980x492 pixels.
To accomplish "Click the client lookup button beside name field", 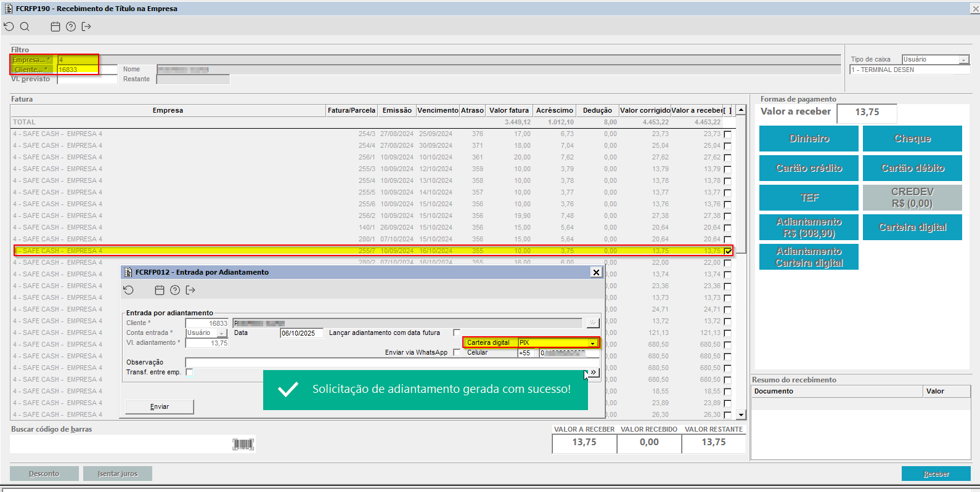I will pos(592,323).
